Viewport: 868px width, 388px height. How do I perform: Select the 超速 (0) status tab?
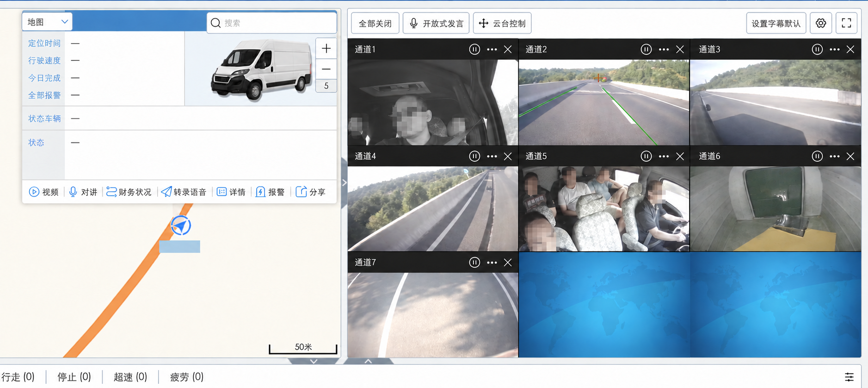click(130, 377)
